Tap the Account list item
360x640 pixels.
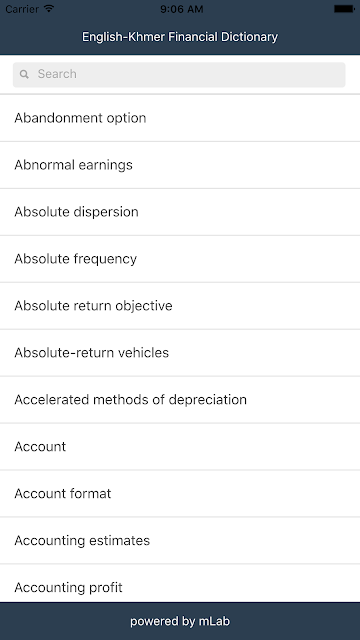pos(180,447)
